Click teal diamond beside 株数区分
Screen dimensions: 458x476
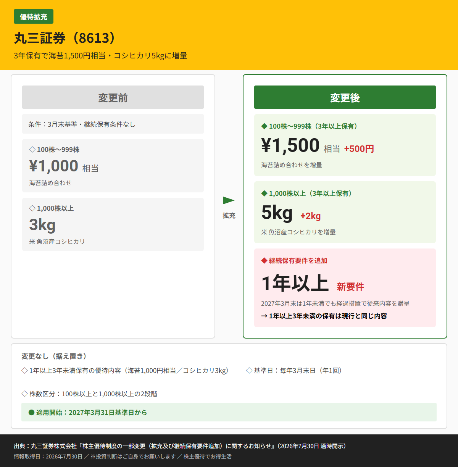click(25, 394)
